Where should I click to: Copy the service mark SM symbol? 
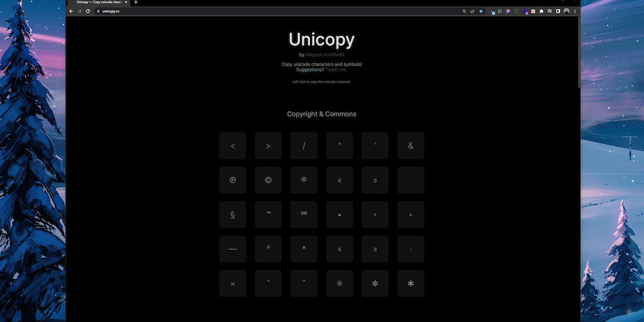pyautogui.click(x=304, y=215)
